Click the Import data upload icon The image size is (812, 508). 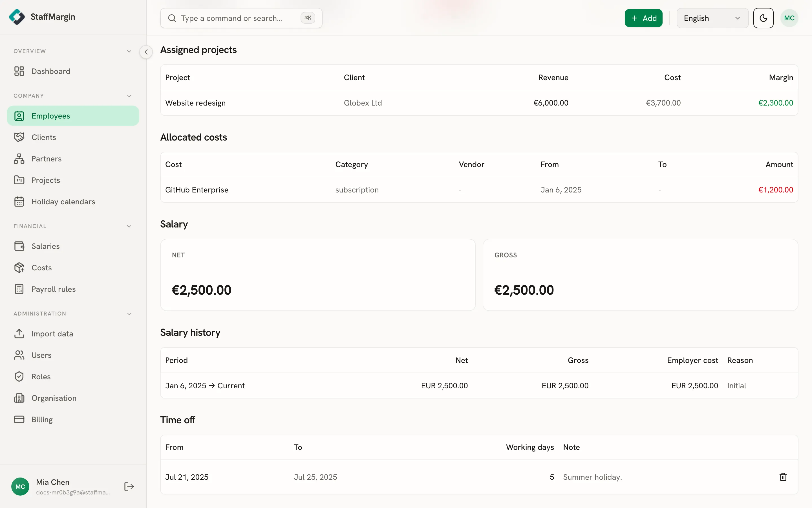[19, 334]
